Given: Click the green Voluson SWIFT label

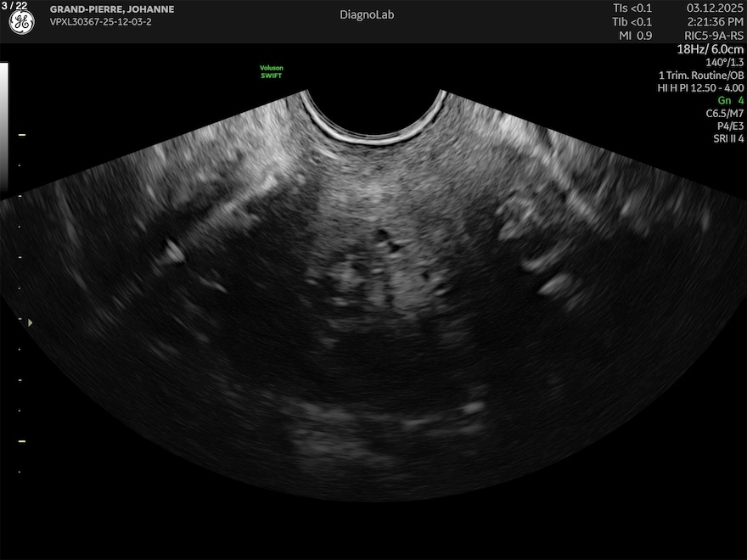Looking at the screenshot, I should click(271, 72).
